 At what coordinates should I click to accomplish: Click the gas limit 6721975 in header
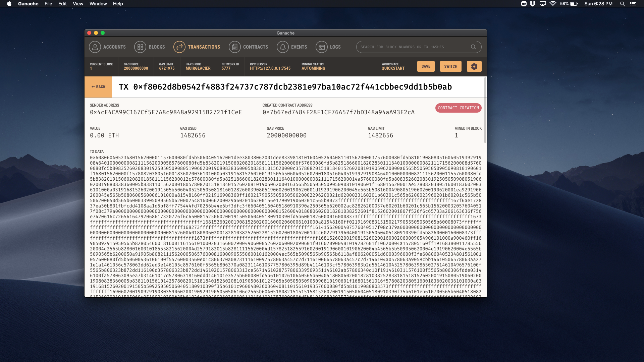point(167,68)
